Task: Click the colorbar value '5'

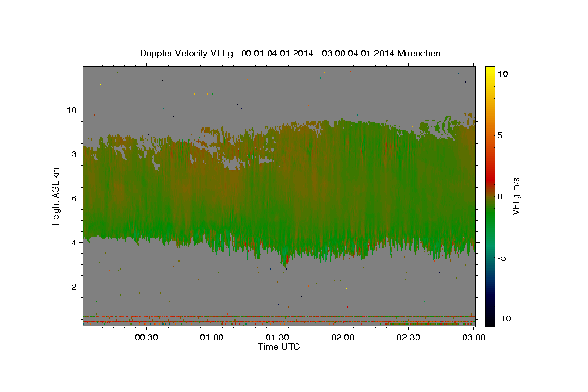Action: click(x=501, y=135)
